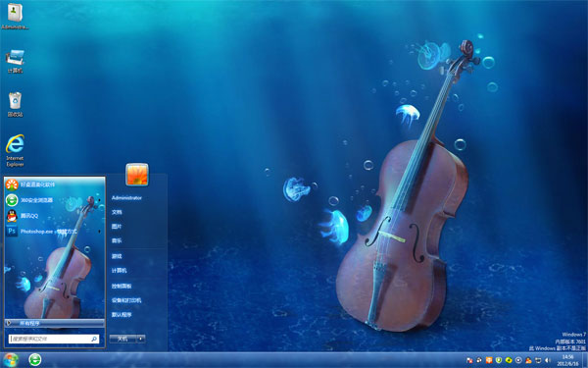The width and height of the screenshot is (588, 368).
Task: Open the 回收站 recycle bin icon
Action: (15, 104)
